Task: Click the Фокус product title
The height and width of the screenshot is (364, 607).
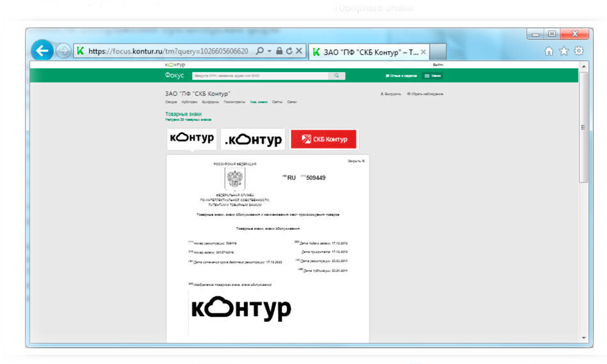Action: (x=174, y=75)
